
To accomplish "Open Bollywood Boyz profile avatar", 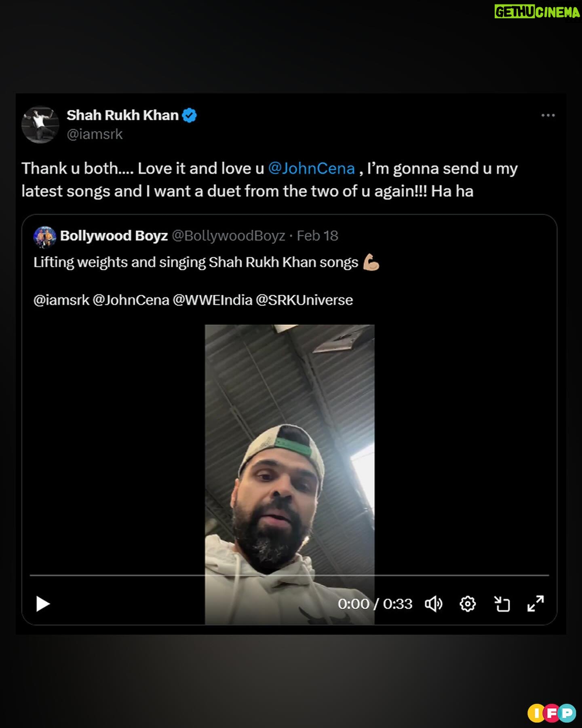I will click(45, 237).
